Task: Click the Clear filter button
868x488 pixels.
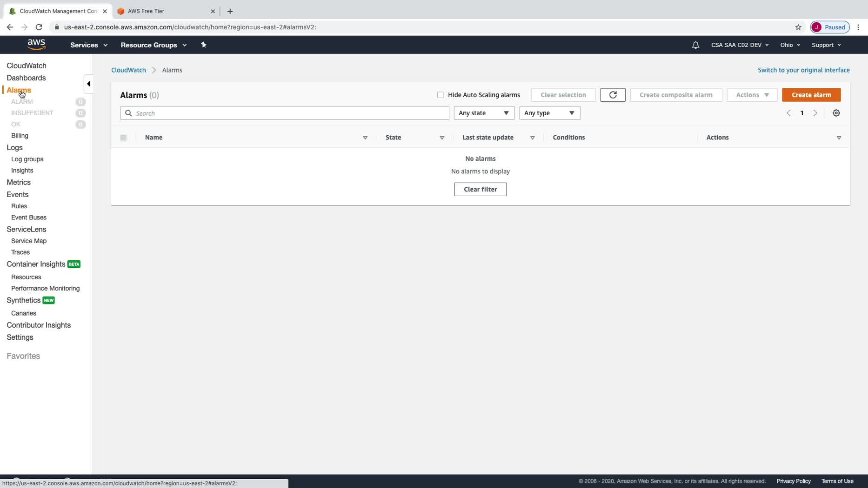Action: tap(480, 189)
